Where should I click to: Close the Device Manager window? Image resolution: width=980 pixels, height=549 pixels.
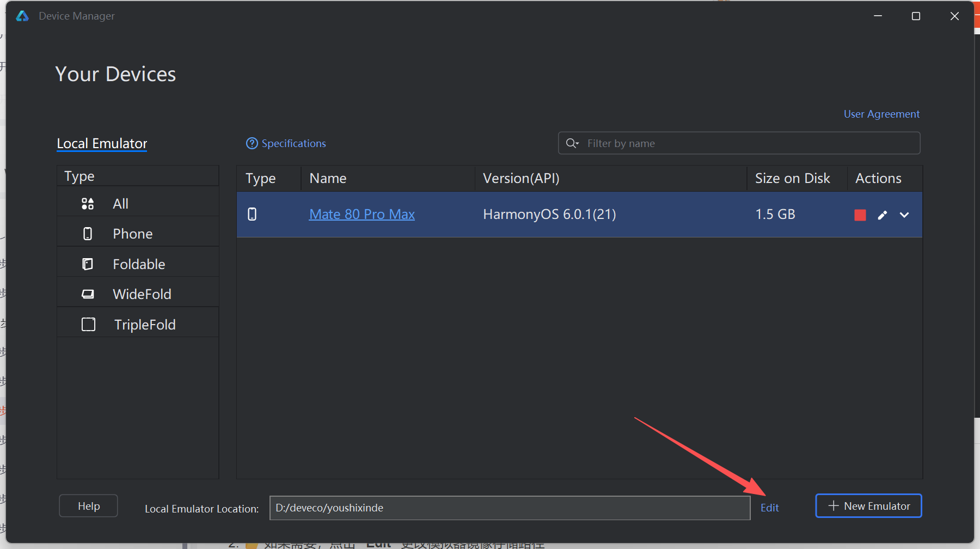pos(954,16)
